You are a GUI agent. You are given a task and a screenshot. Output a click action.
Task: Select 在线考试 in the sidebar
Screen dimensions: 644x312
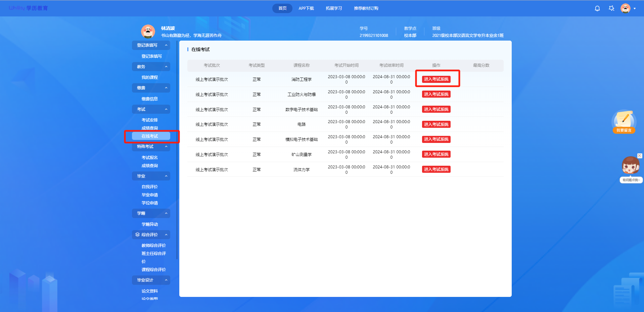(x=150, y=136)
